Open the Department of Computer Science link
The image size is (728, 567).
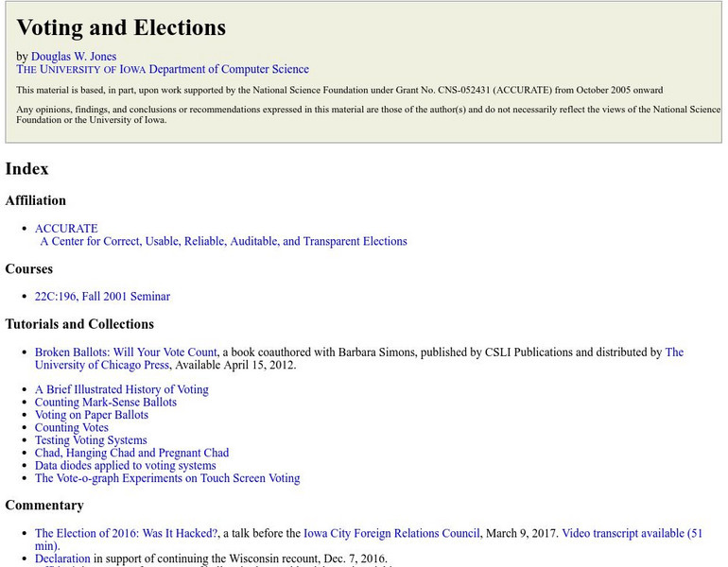(x=229, y=69)
